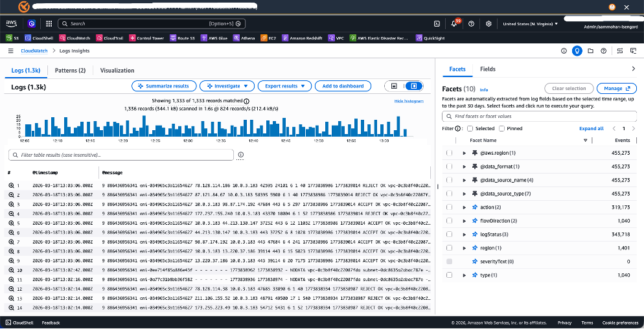Check the Pinned filter checkbox

coord(503,129)
